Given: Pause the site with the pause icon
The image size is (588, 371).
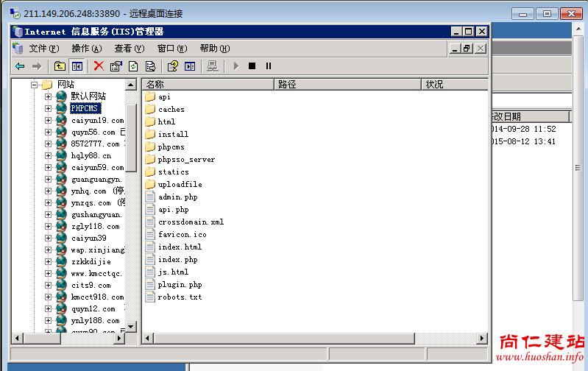Looking at the screenshot, I should 269,66.
